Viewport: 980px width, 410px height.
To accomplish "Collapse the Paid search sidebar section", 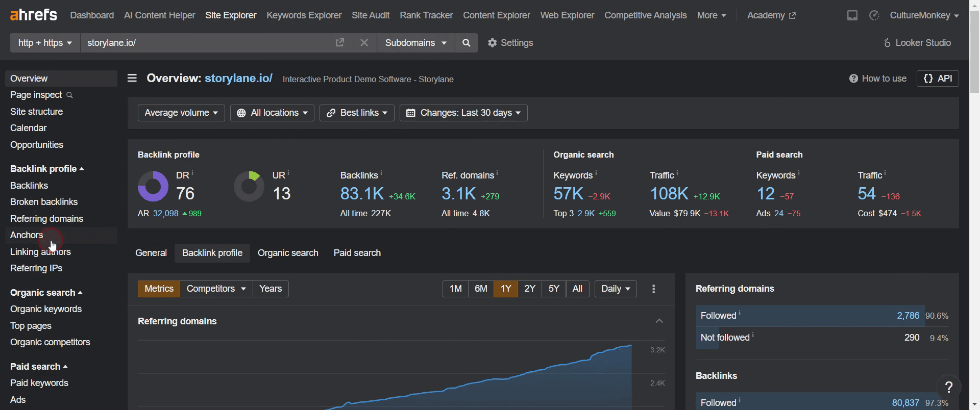I will tap(39, 367).
